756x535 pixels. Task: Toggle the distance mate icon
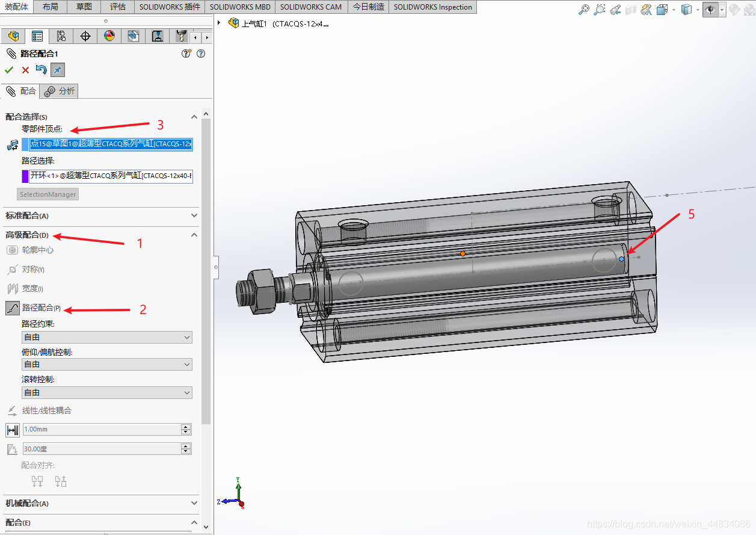click(x=13, y=430)
